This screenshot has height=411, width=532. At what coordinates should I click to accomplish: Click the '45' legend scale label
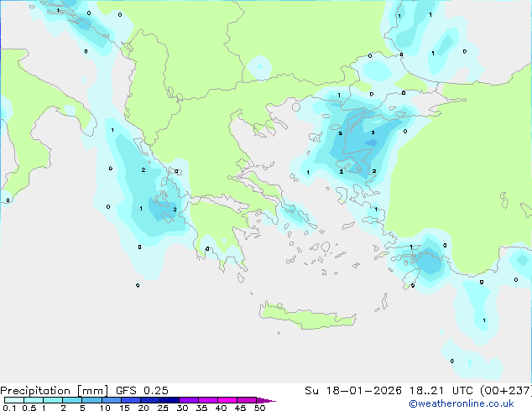[240, 408]
